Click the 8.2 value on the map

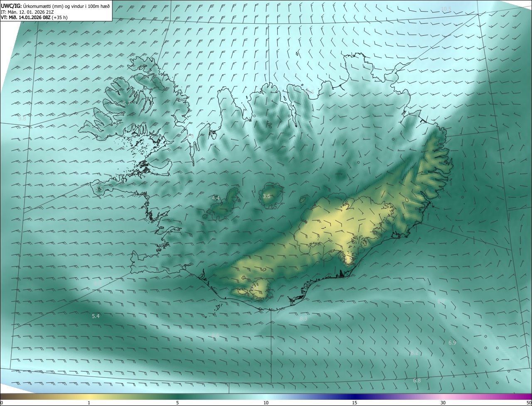pyautogui.click(x=414, y=353)
